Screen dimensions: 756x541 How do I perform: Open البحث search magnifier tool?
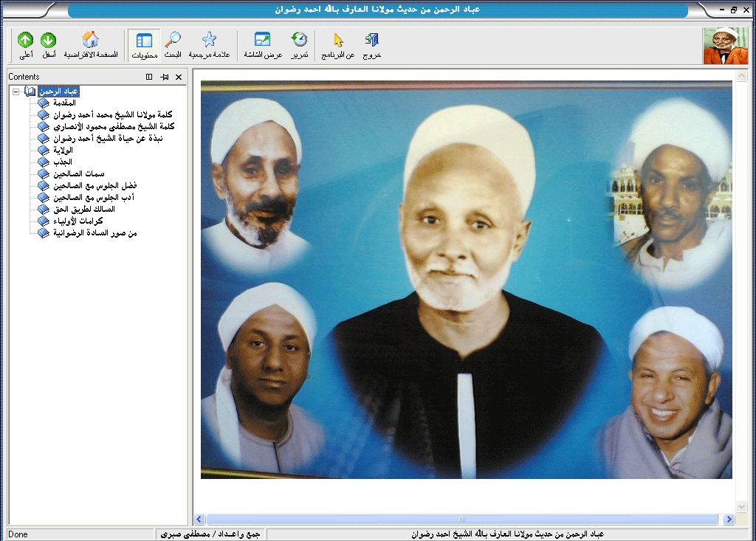(x=173, y=41)
